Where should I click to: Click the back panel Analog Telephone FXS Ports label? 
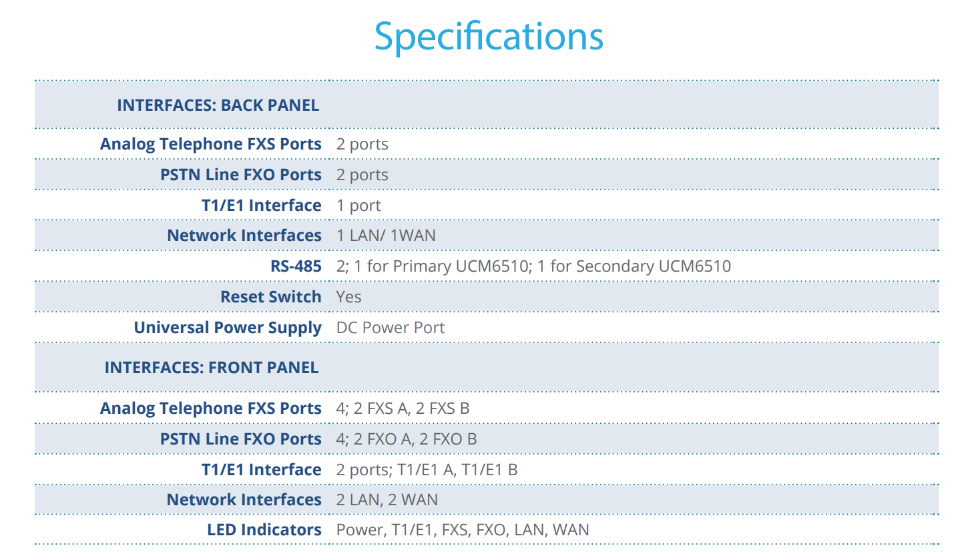211,144
